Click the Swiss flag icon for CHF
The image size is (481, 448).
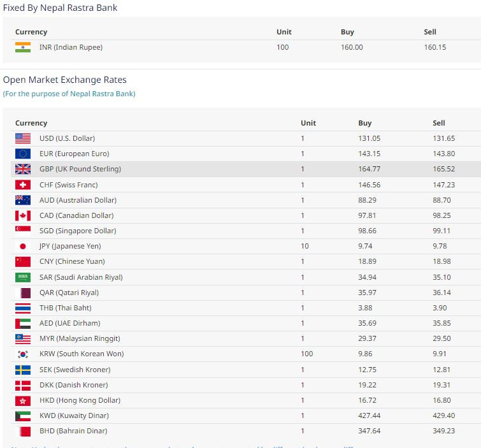(23, 185)
